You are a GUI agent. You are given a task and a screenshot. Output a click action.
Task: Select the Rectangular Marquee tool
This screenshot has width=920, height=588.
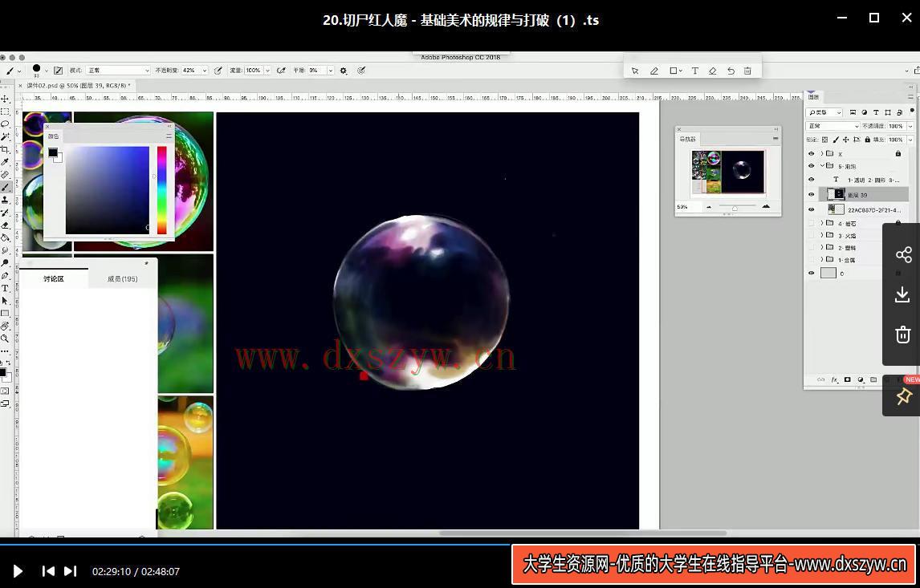coord(6,112)
